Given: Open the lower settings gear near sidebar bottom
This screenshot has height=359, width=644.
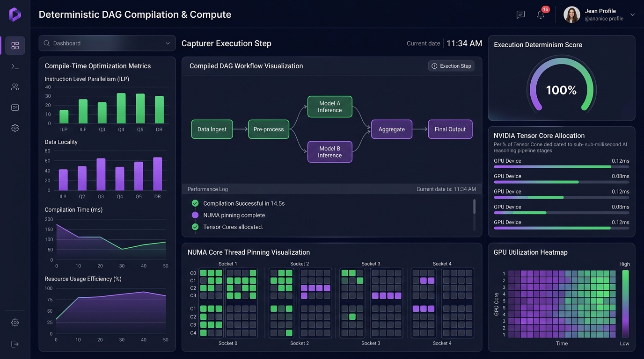Looking at the screenshot, I should coord(15,323).
